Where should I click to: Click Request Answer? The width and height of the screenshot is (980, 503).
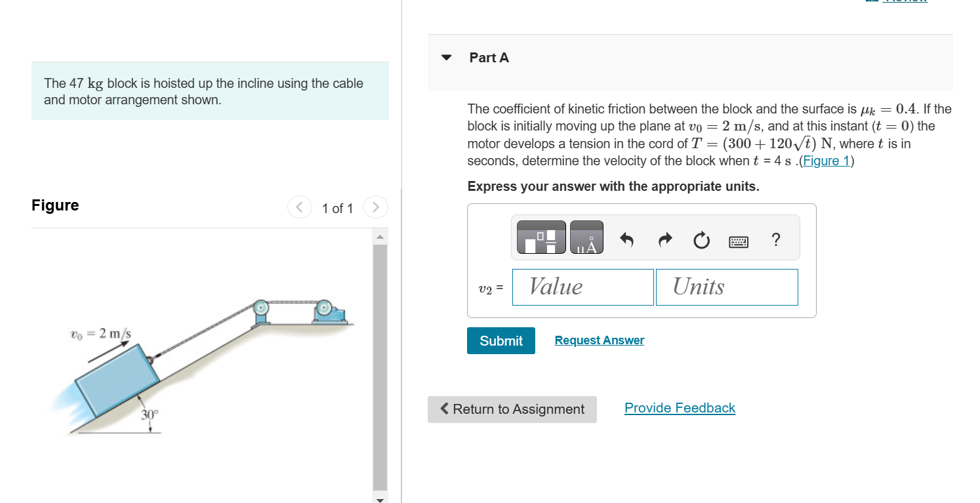click(x=598, y=340)
